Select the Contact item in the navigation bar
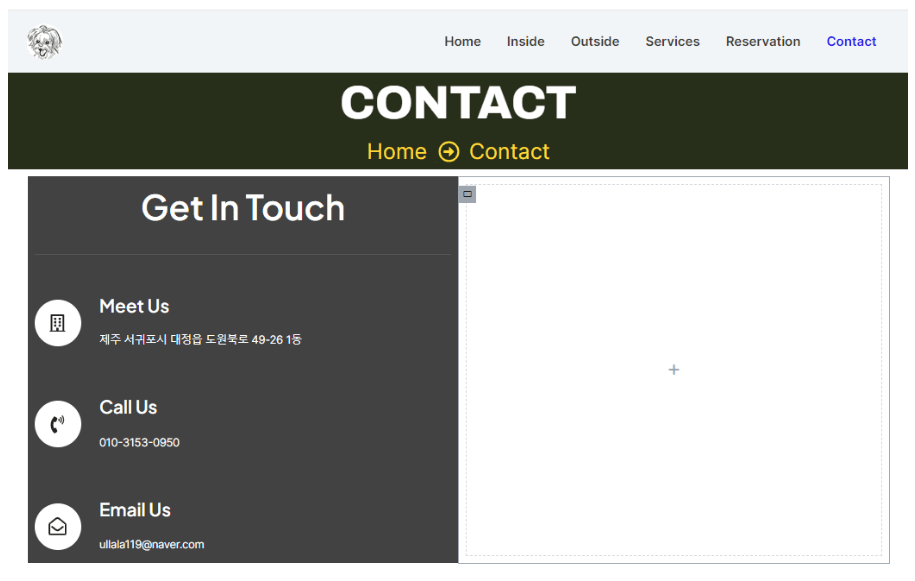 coord(851,42)
